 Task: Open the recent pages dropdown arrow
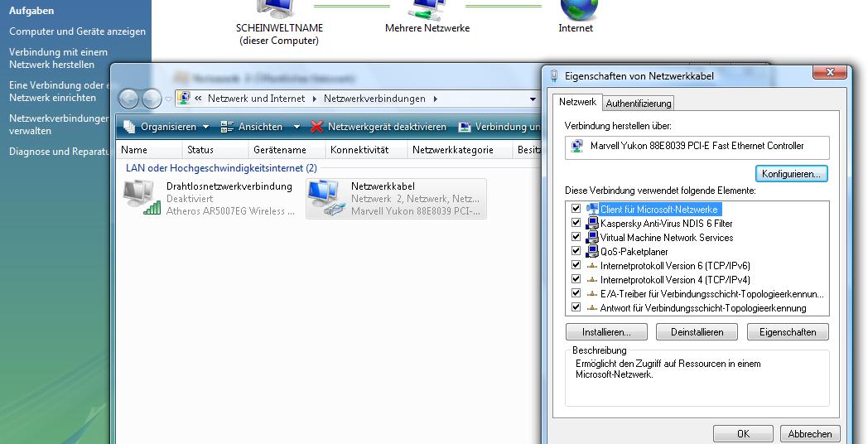pos(168,99)
